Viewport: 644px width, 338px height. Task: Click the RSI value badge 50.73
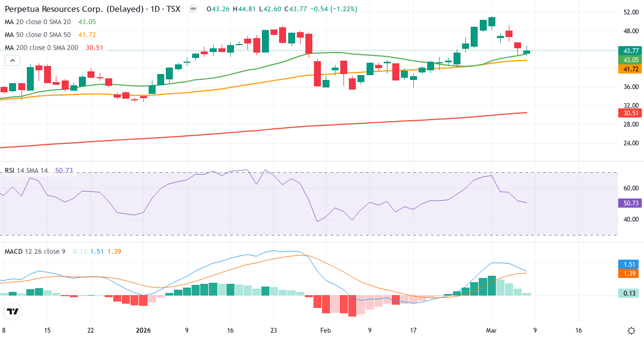pyautogui.click(x=629, y=203)
